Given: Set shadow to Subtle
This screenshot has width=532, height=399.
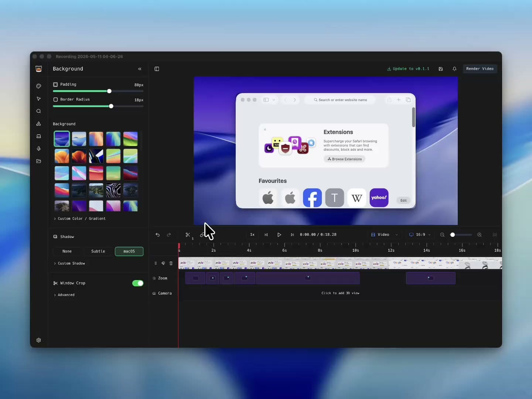Looking at the screenshot, I should click(x=98, y=251).
